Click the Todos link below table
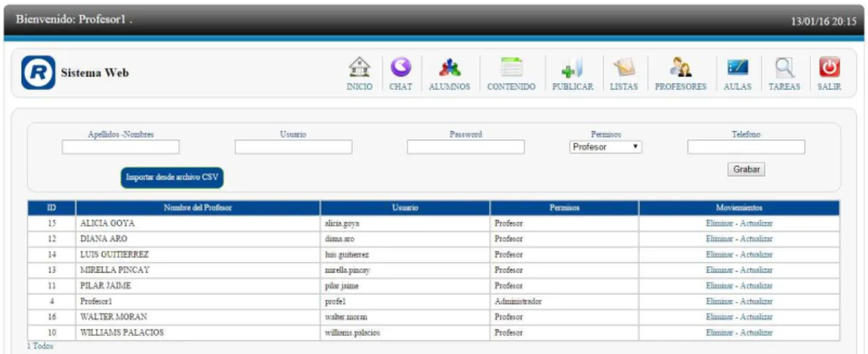The height and width of the screenshot is (354, 868). point(42,346)
